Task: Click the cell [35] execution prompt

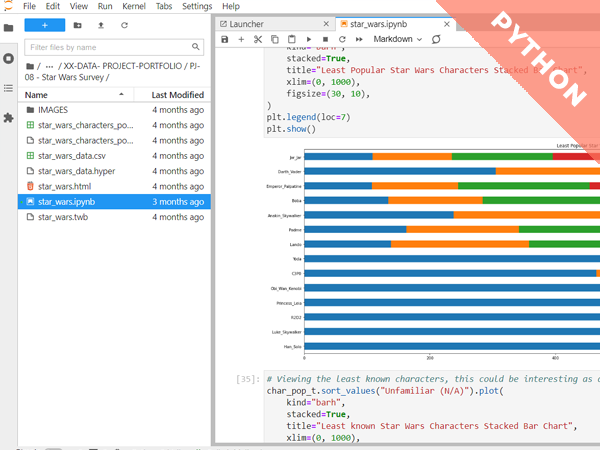Action: pos(248,379)
